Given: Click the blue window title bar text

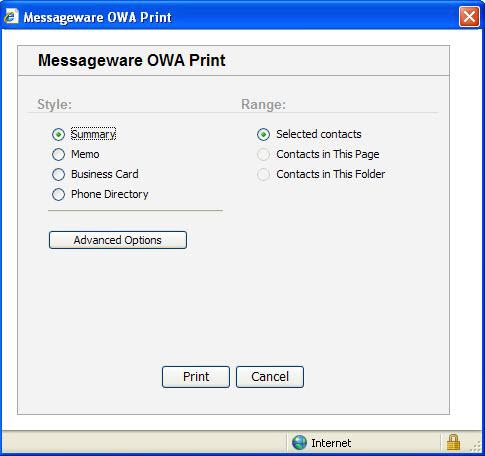Looking at the screenshot, I should 97,17.
